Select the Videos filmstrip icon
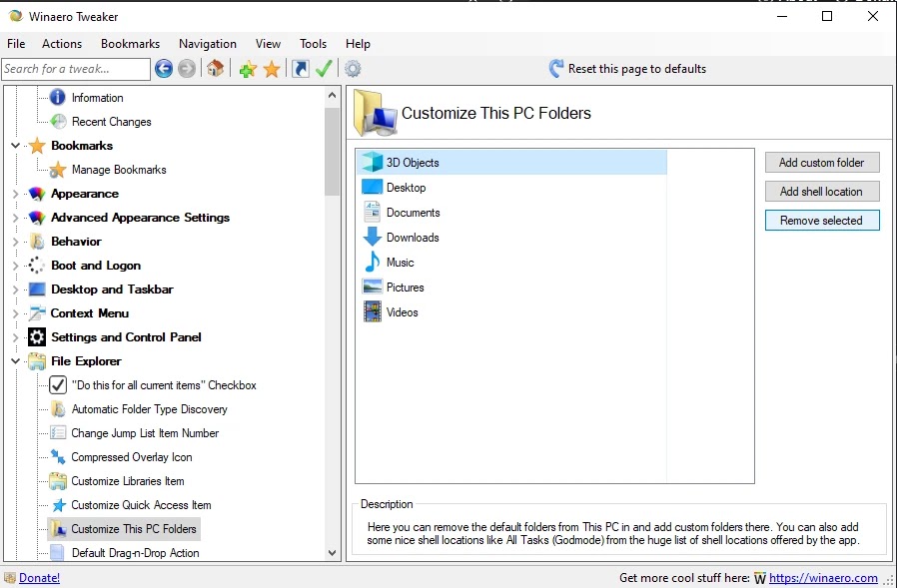The image size is (897, 588). click(x=373, y=312)
